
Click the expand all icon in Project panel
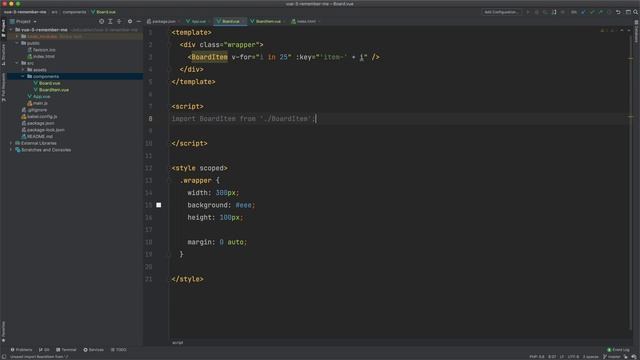[110, 21]
